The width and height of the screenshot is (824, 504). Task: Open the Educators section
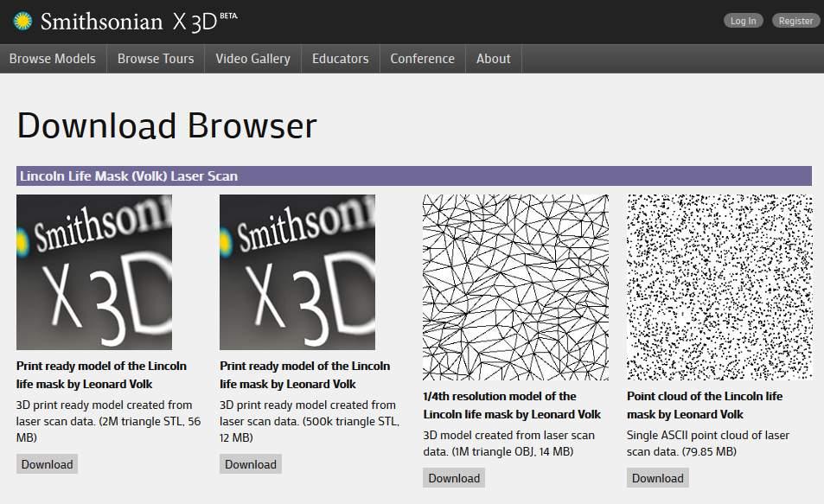[x=340, y=58]
